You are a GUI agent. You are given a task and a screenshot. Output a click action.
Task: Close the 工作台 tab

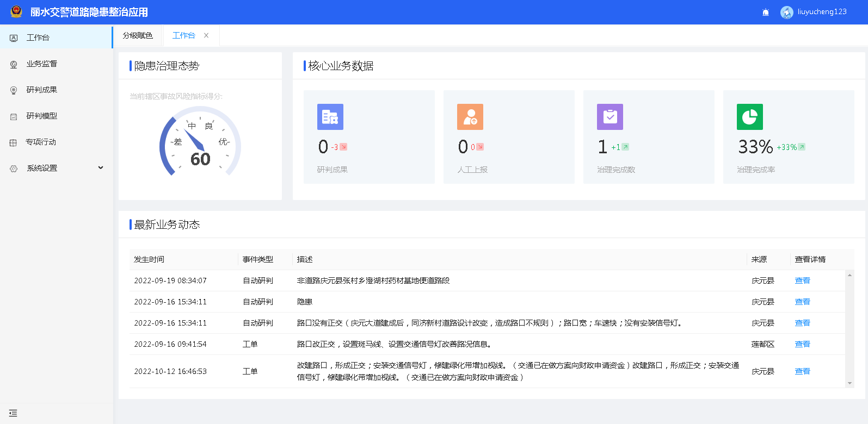[x=206, y=35]
